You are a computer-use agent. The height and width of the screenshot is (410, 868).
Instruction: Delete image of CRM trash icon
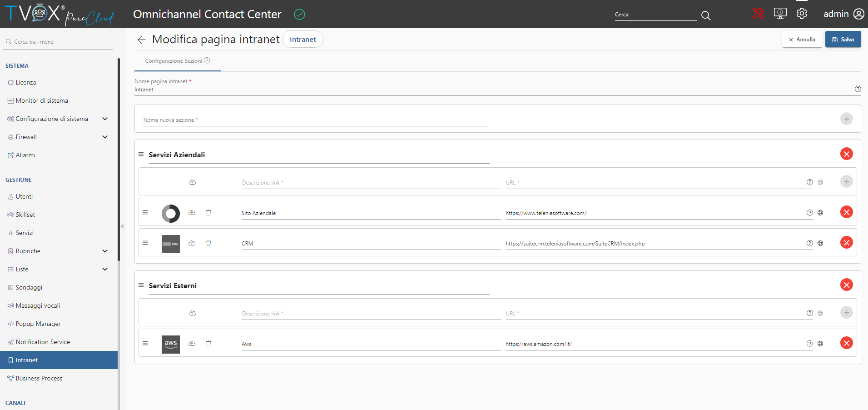coord(208,243)
